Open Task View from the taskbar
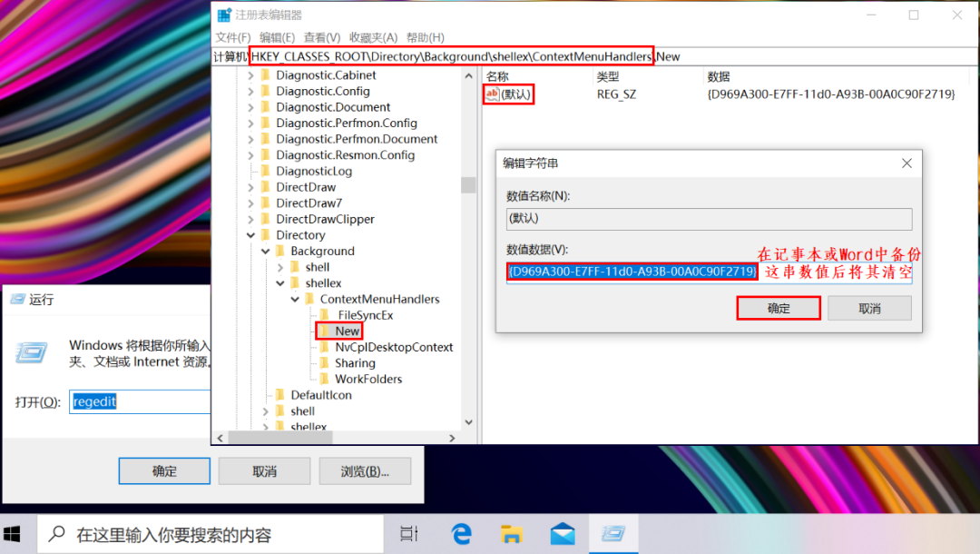980x554 pixels. pyautogui.click(x=409, y=534)
